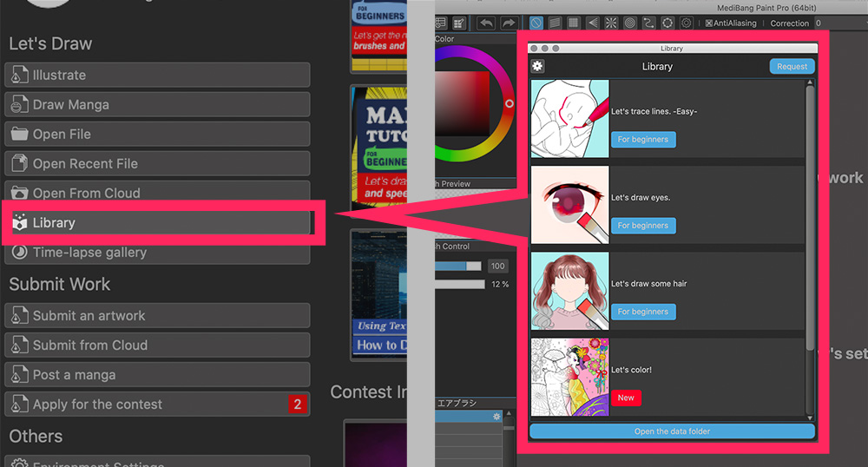The height and width of the screenshot is (467, 868).
Task: Click For beginners tag under trace lines
Action: pos(643,140)
